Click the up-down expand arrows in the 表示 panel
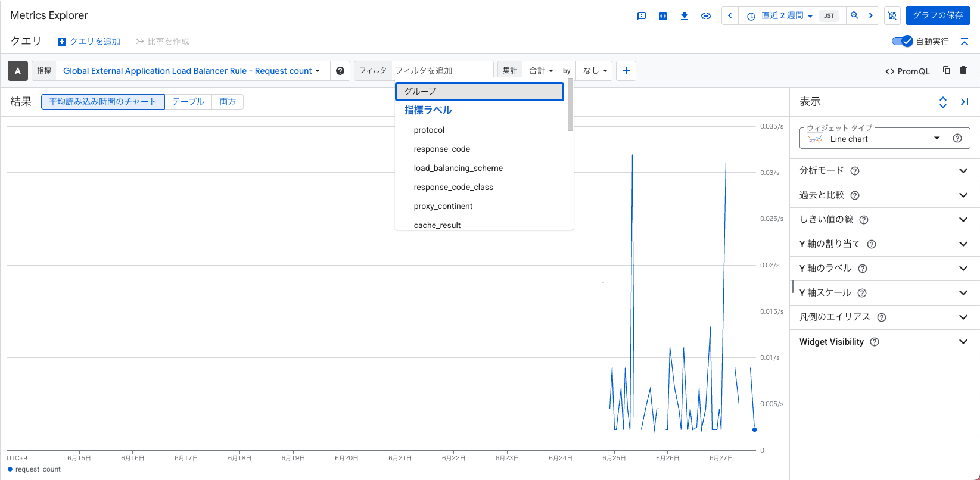980x480 pixels. (943, 102)
